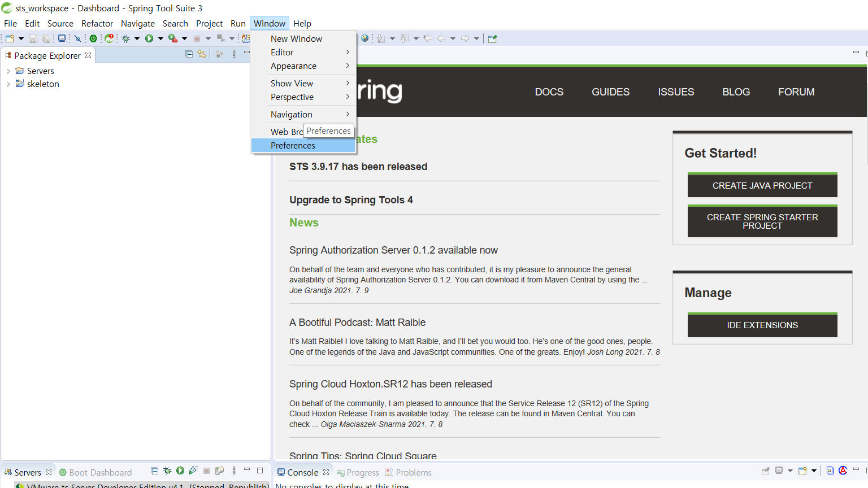This screenshot has width=868, height=488.
Task: Open IDE EXTENSIONS button
Action: pos(762,325)
